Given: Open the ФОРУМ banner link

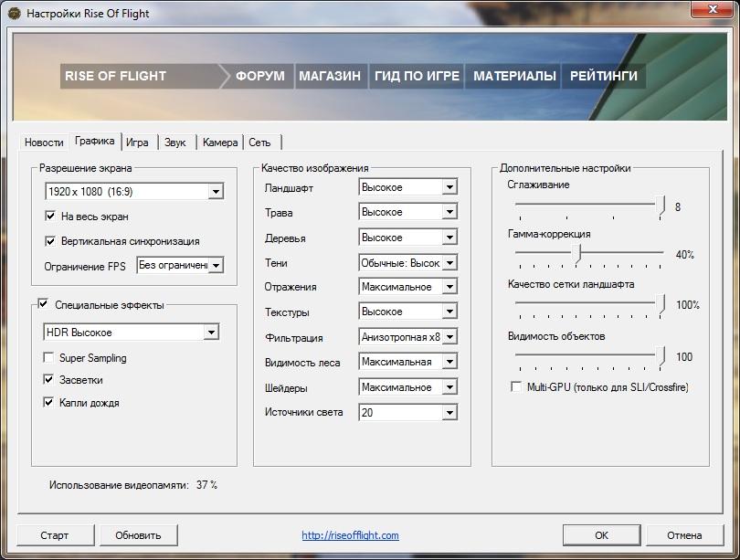Looking at the screenshot, I should click(260, 76).
